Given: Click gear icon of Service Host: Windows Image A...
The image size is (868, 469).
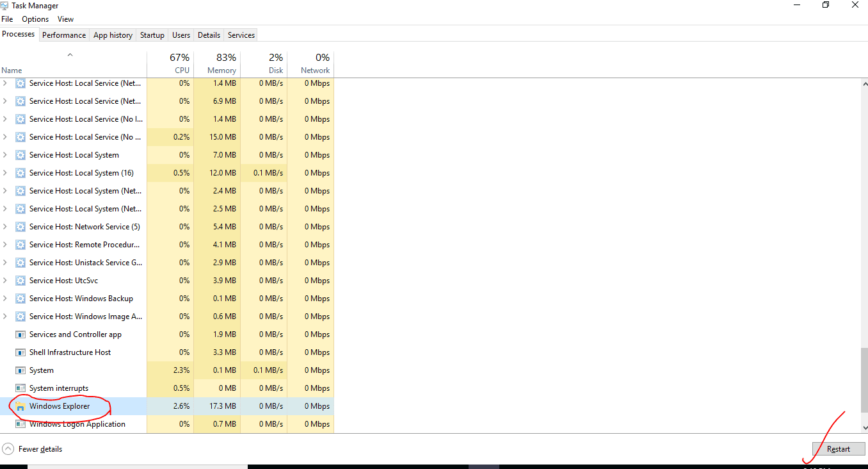Looking at the screenshot, I should 20,317.
